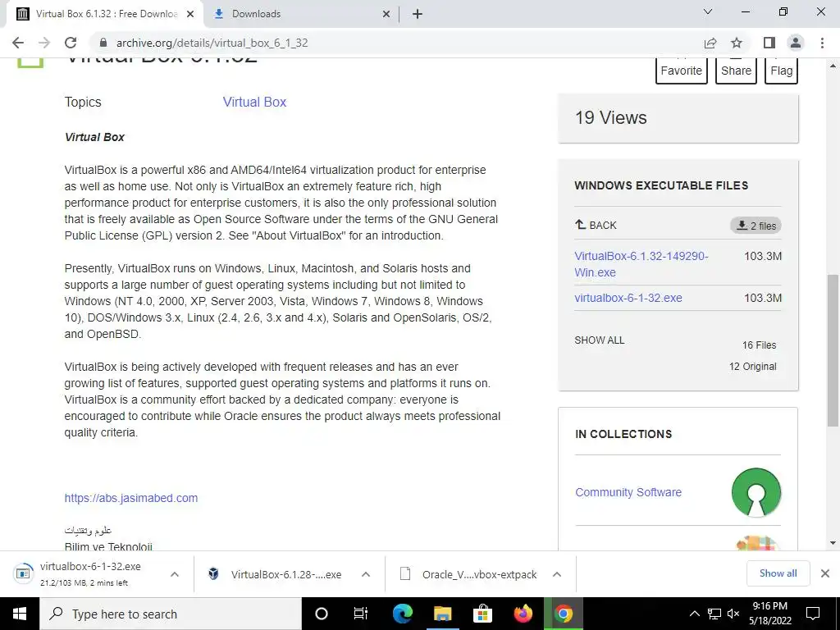Close the downloads shelf
Screen dimensions: 840x630
(825, 573)
